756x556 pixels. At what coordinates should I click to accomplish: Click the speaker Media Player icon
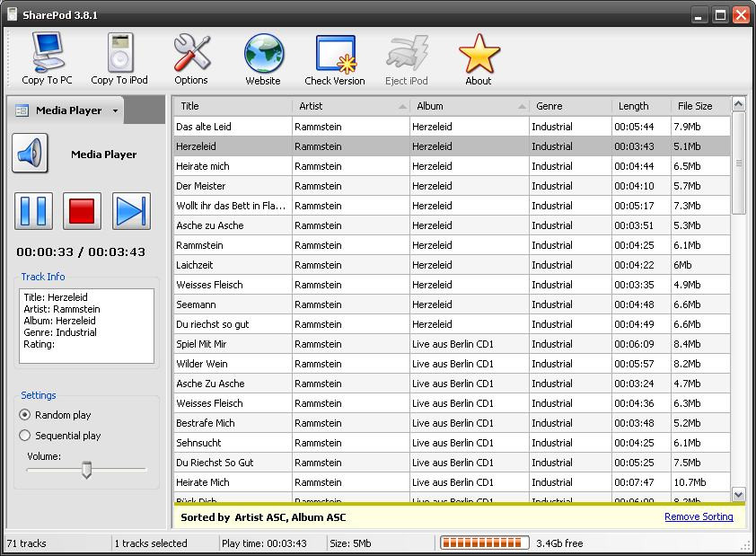(x=30, y=154)
